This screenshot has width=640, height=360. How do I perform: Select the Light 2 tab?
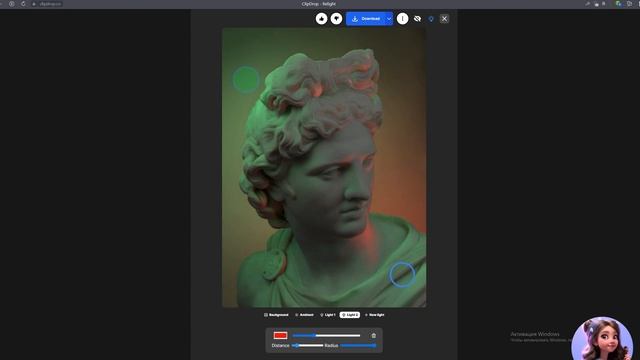coord(350,315)
